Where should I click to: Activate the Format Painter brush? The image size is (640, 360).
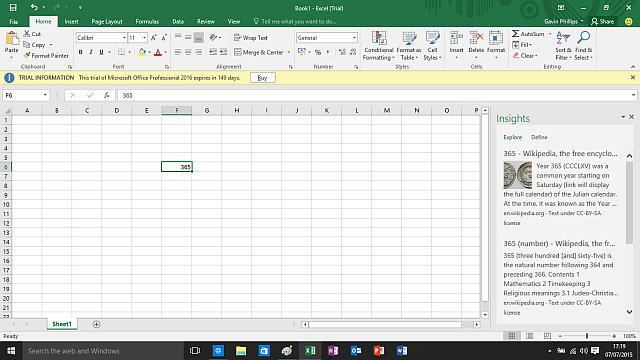[x=46, y=56]
